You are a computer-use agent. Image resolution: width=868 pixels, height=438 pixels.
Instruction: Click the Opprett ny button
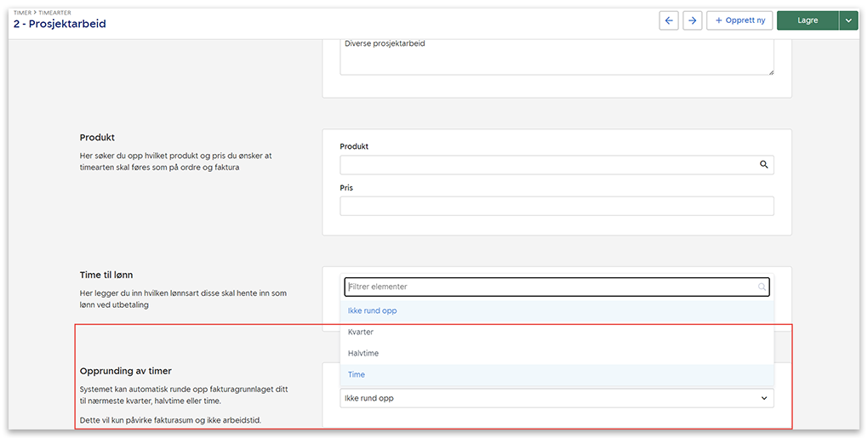(739, 20)
